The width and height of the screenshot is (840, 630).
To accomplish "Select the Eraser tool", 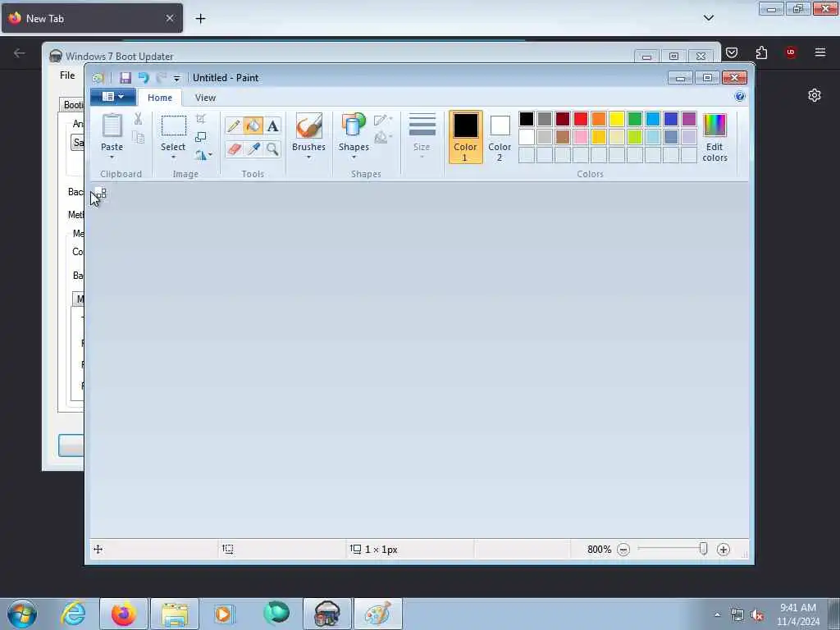I will [x=234, y=149].
